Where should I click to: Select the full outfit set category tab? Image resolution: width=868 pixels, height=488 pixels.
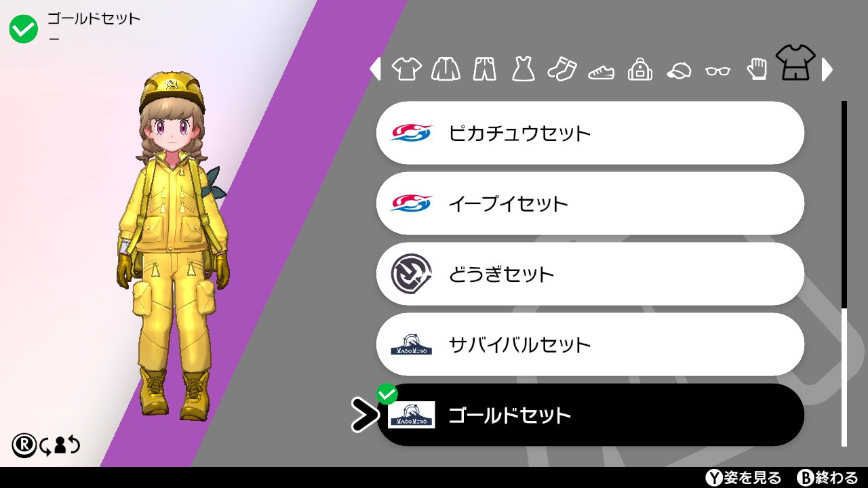[x=795, y=64]
